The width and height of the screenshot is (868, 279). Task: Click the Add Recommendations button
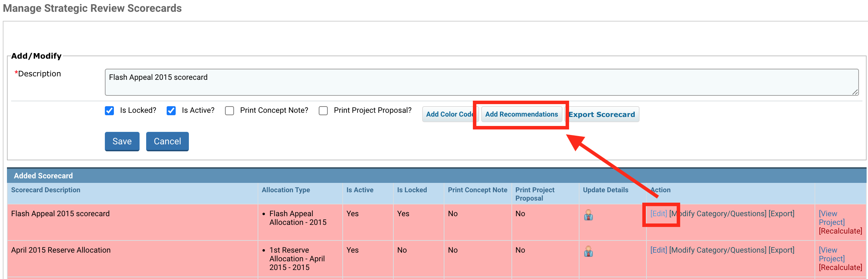pos(521,114)
